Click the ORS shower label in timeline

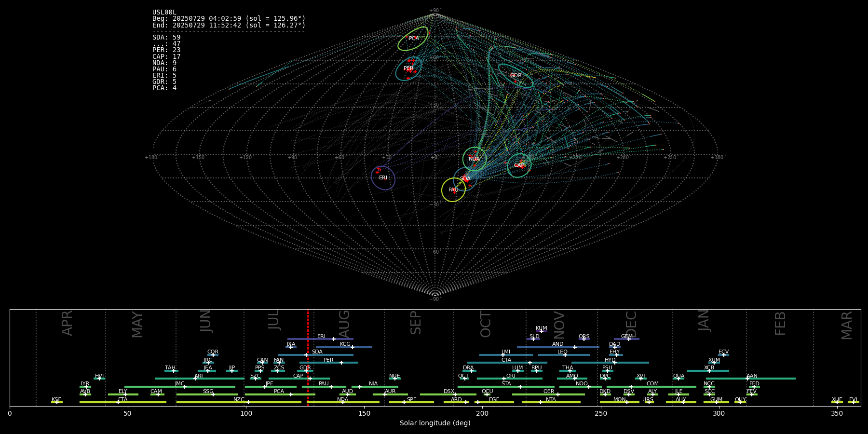pyautogui.click(x=584, y=337)
